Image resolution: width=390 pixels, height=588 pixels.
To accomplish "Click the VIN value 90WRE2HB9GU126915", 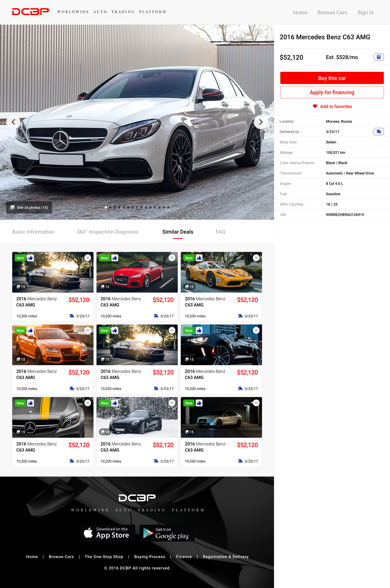I will pos(345,214).
